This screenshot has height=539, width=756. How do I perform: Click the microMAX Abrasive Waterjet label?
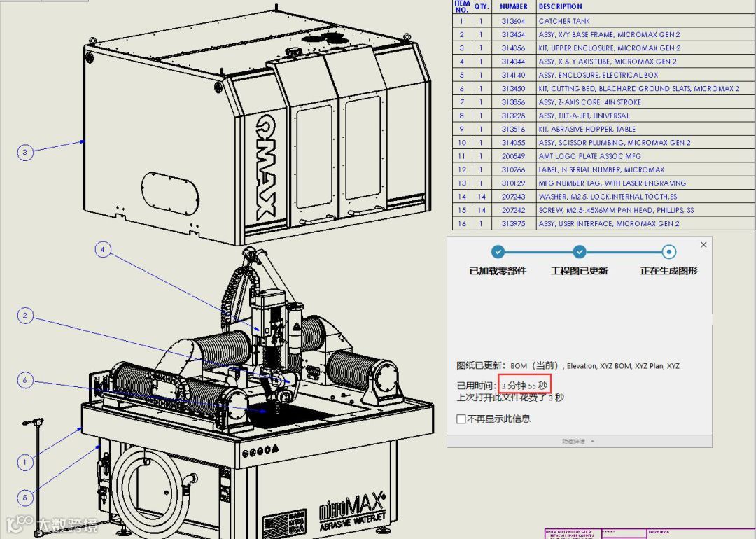coord(352,511)
